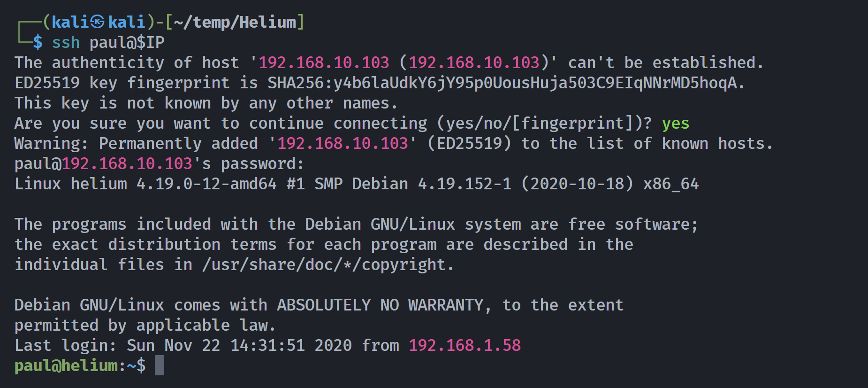
Task: Click the IP in 'Permanently added' warning line
Action: tap(343, 144)
